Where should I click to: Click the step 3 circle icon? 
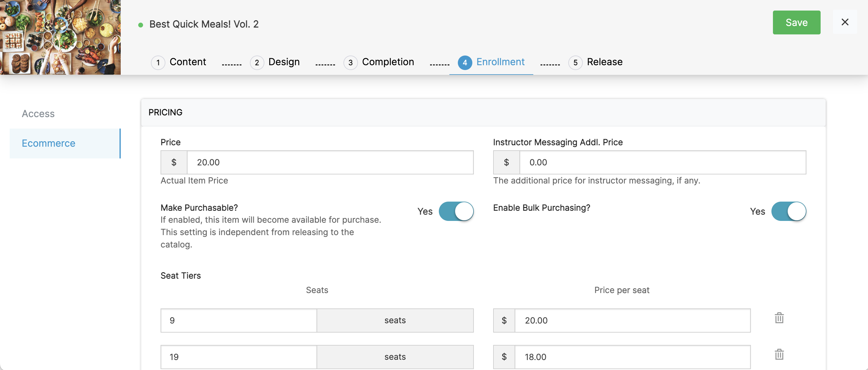350,63
